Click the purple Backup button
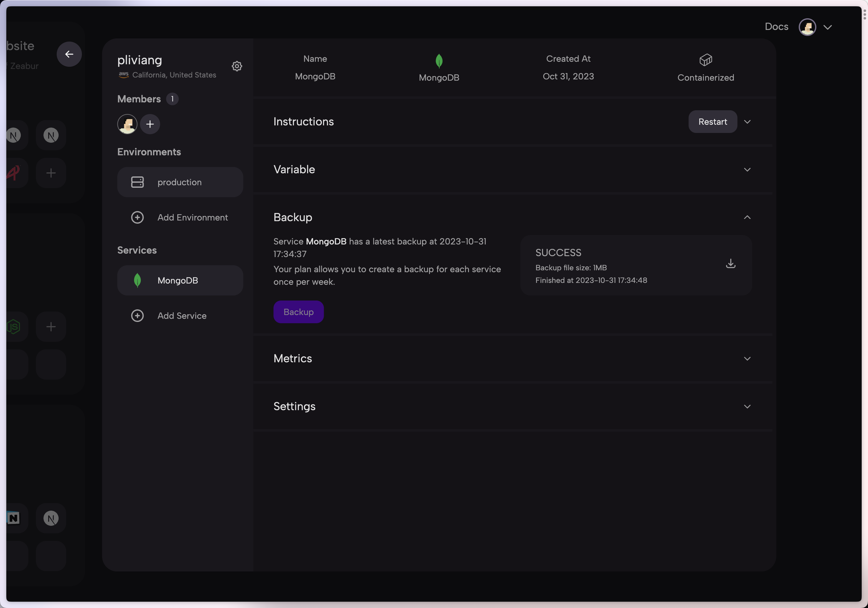 point(298,312)
